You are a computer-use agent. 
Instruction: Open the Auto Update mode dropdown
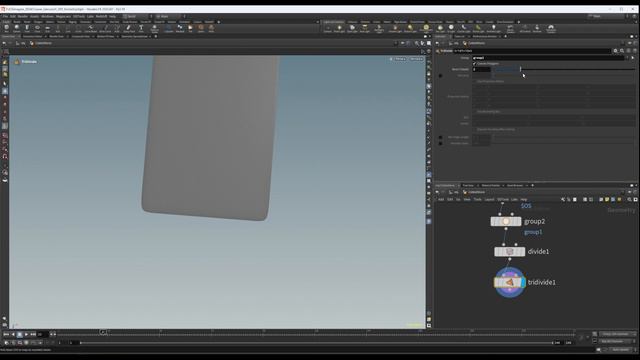pyautogui.click(x=621, y=350)
